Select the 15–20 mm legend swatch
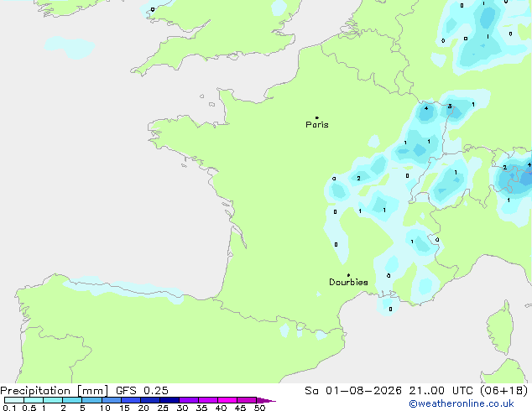 click(x=130, y=400)
